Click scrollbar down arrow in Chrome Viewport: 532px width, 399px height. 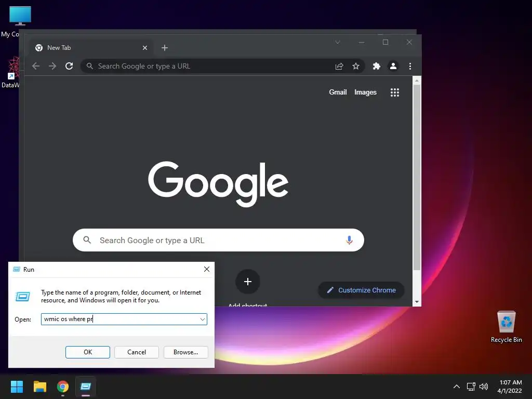click(x=417, y=302)
